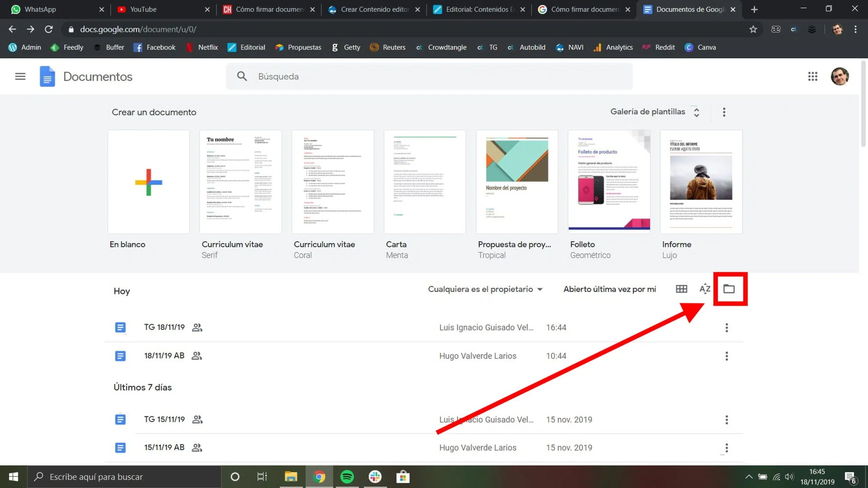This screenshot has height=488, width=868.
Task: Open the TG 15/11/19 document
Action: tap(164, 419)
